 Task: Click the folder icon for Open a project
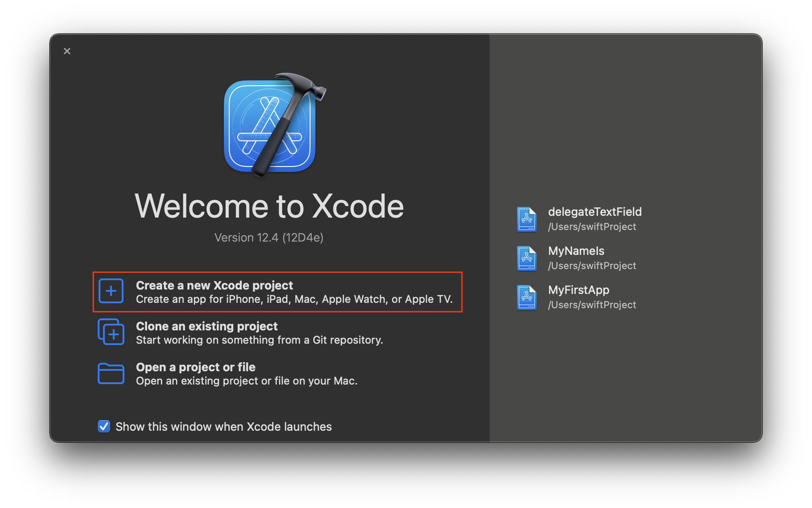click(x=111, y=373)
